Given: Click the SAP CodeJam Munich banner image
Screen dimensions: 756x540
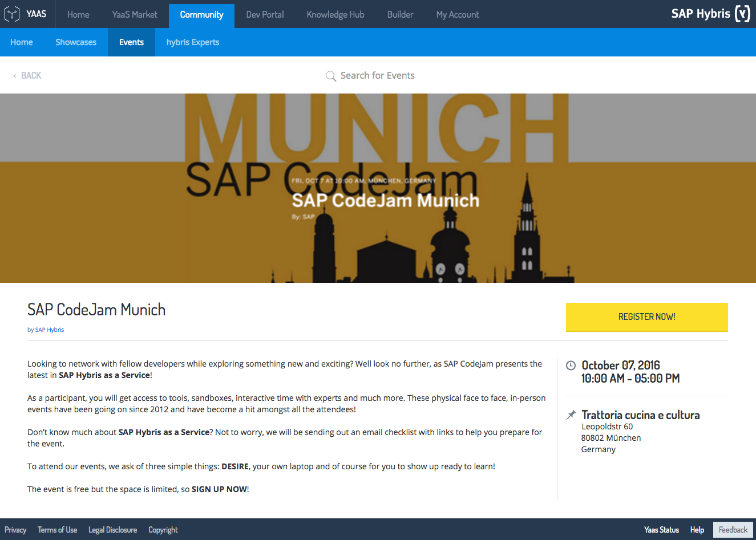Looking at the screenshot, I should pyautogui.click(x=378, y=188).
